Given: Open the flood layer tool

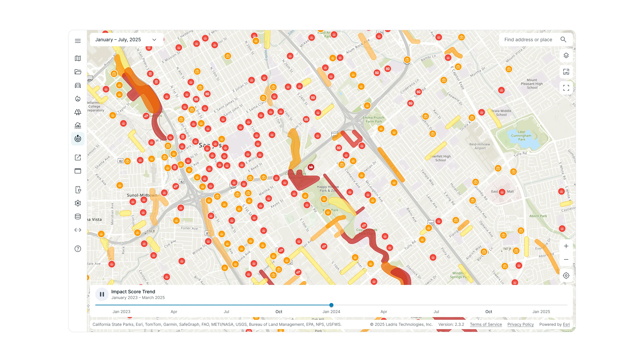Looking at the screenshot, I should coord(78,125).
